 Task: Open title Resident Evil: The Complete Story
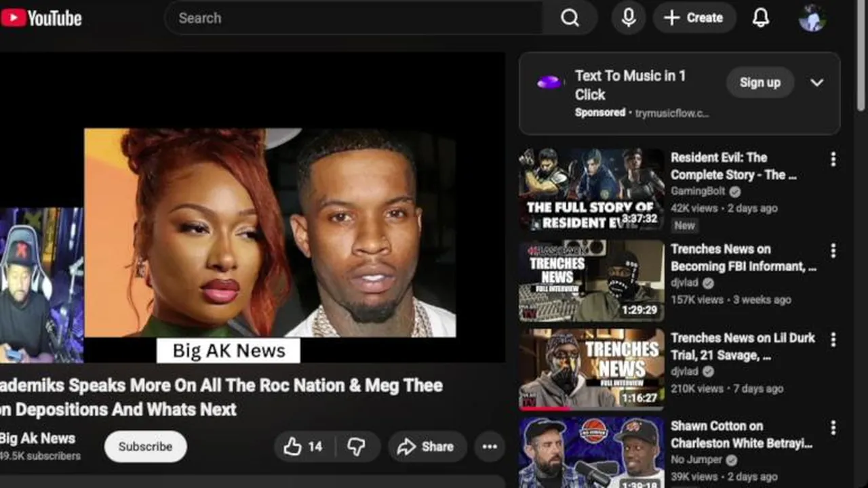pos(734,166)
